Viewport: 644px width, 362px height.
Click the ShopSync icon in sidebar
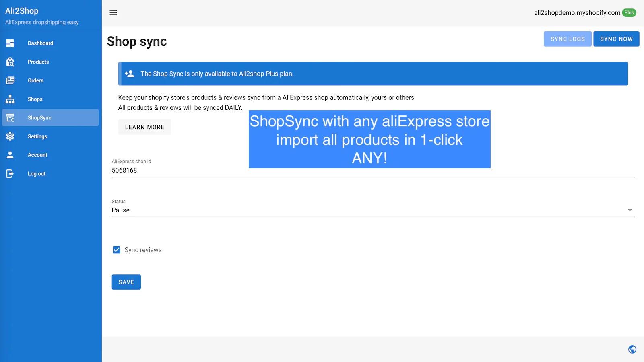click(10, 118)
